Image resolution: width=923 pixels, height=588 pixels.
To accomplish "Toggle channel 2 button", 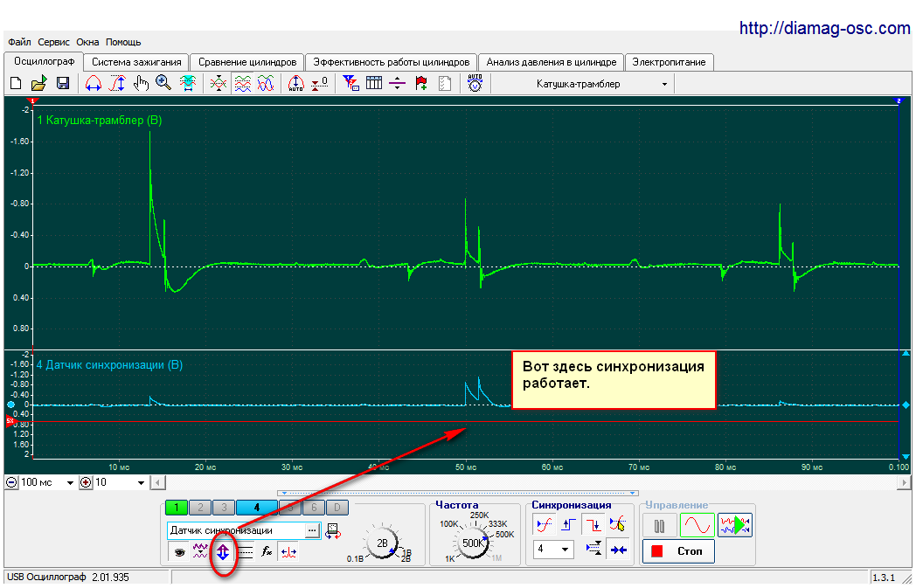I will [x=201, y=507].
